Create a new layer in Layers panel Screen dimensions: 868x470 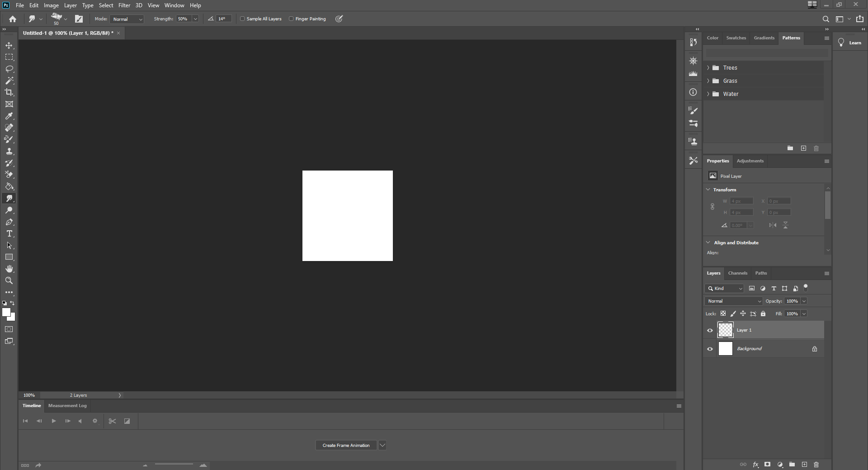(804, 465)
